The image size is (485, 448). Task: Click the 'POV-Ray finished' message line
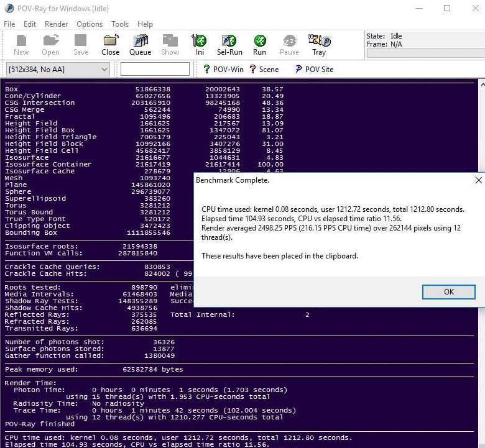click(40, 424)
